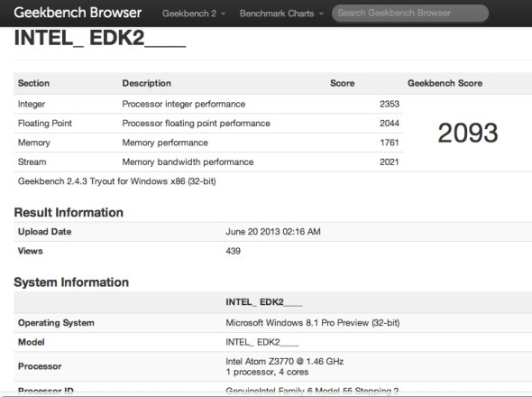The width and height of the screenshot is (532, 397).
Task: Select the floating point score 2044
Action: (x=390, y=124)
